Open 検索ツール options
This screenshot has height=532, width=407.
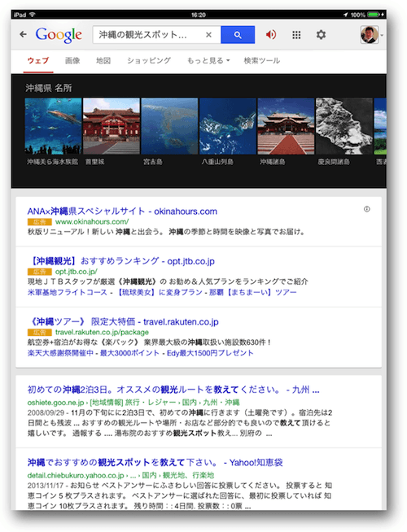tap(262, 61)
